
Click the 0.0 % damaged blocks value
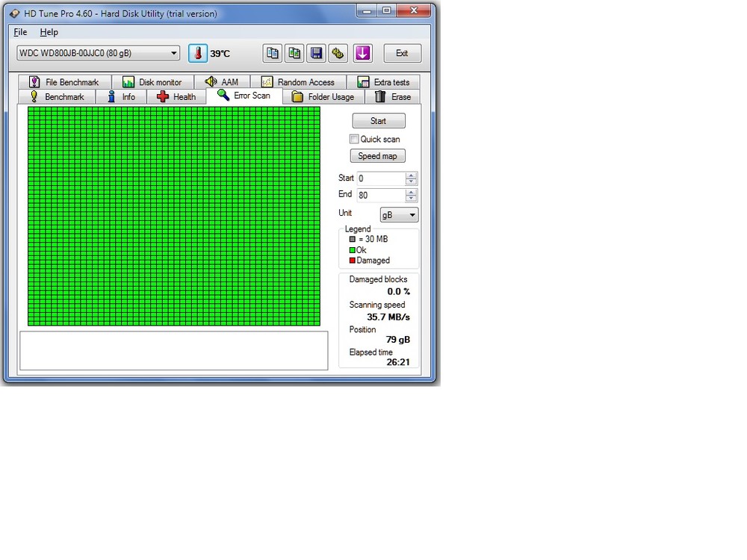(x=399, y=291)
